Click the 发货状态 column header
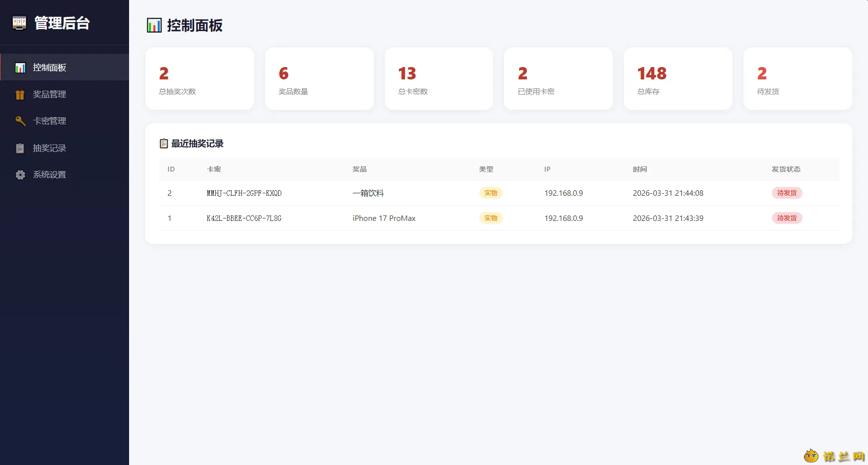The image size is (868, 465). 786,169
